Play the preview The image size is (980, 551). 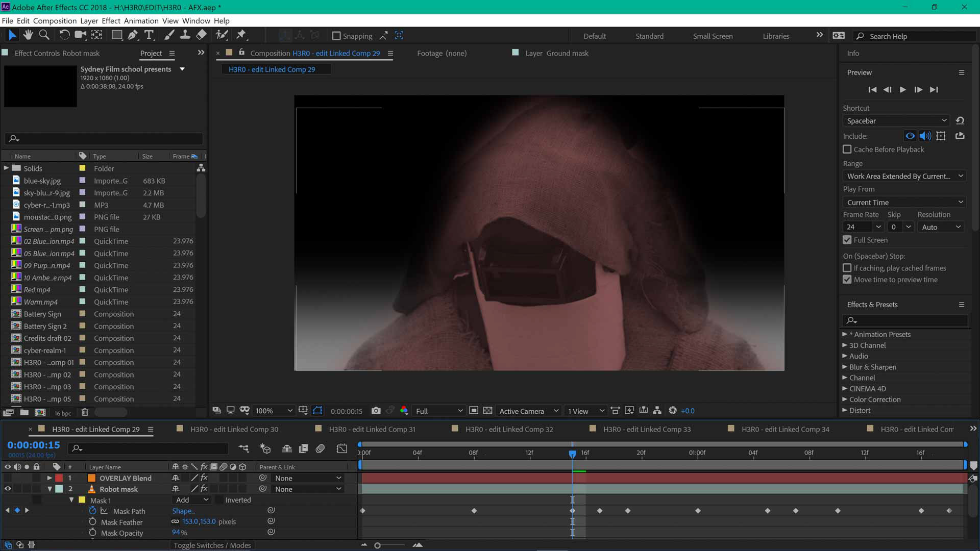[902, 89]
